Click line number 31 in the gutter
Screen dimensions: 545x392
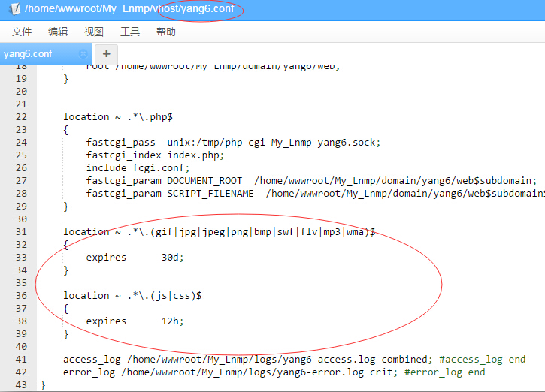pos(21,231)
